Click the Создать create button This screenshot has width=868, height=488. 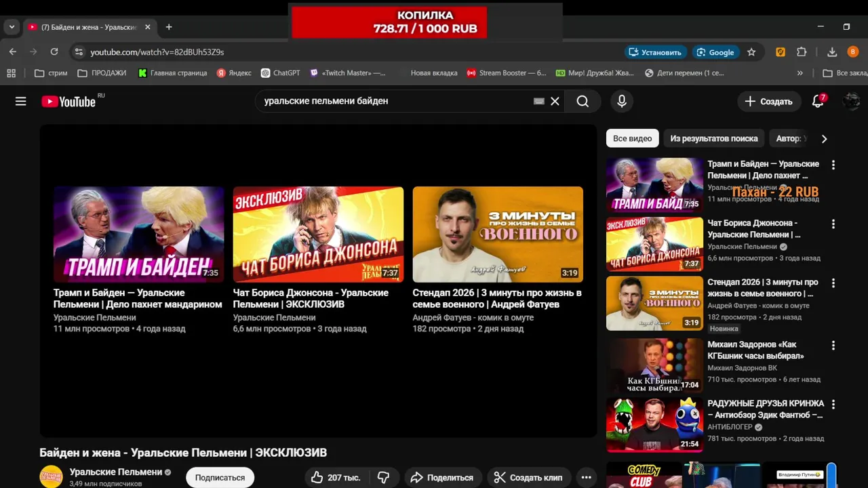click(768, 101)
